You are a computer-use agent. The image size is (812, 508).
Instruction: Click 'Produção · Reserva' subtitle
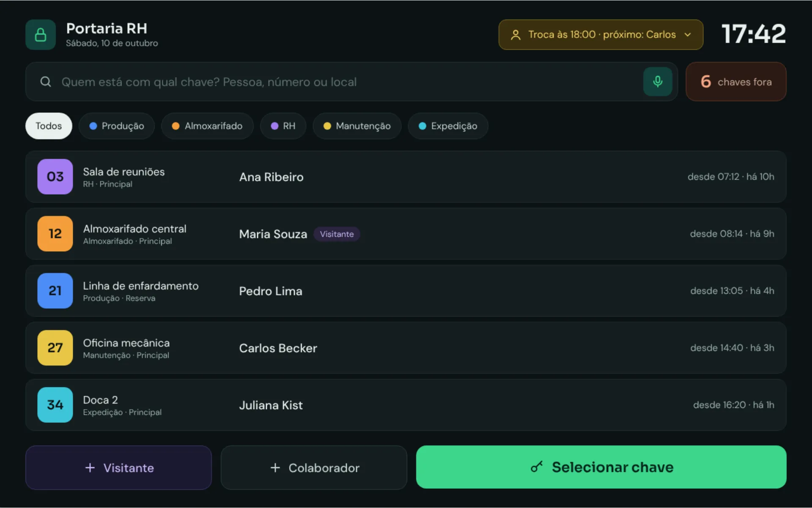click(x=119, y=298)
